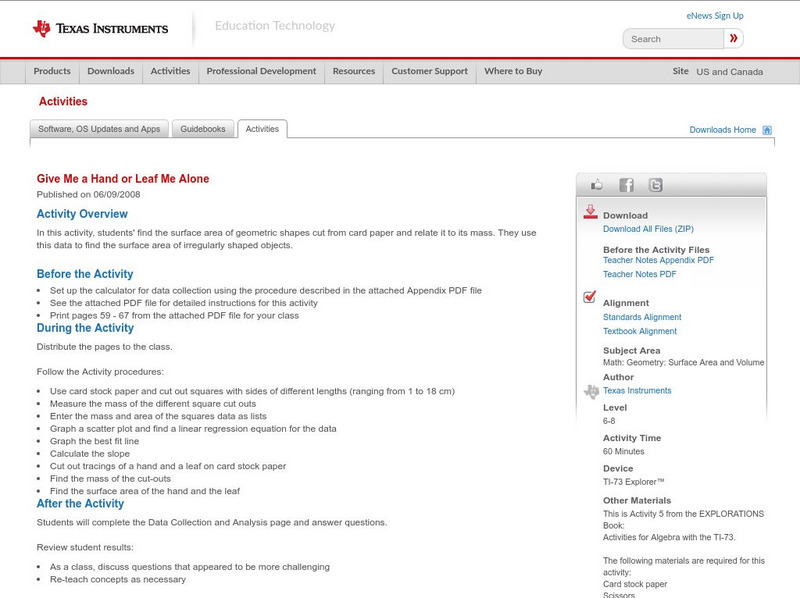
Task: Click the Before the Activity heading
Action: [x=85, y=274]
